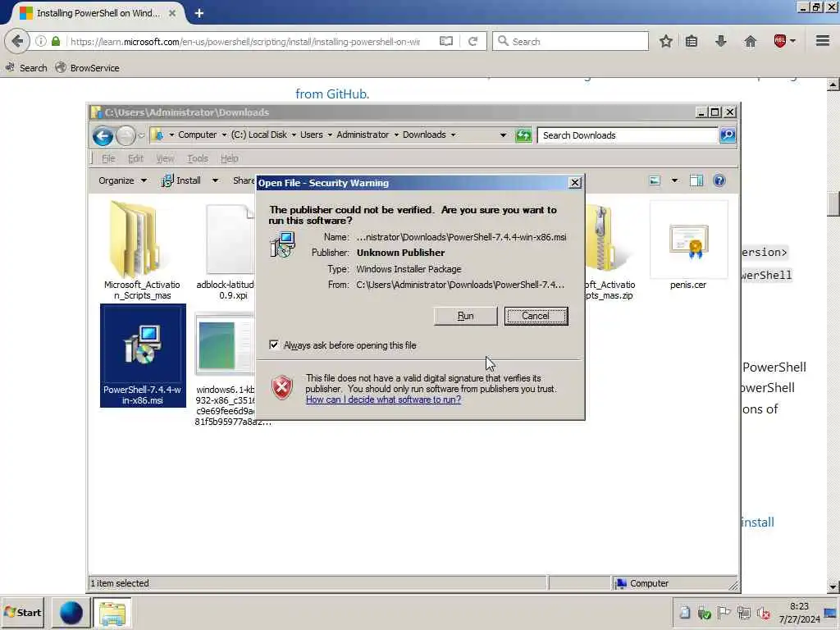This screenshot has width=840, height=630.
Task: Select the Microsoft_Activation_Scripts_mas folder
Action: coord(142,251)
